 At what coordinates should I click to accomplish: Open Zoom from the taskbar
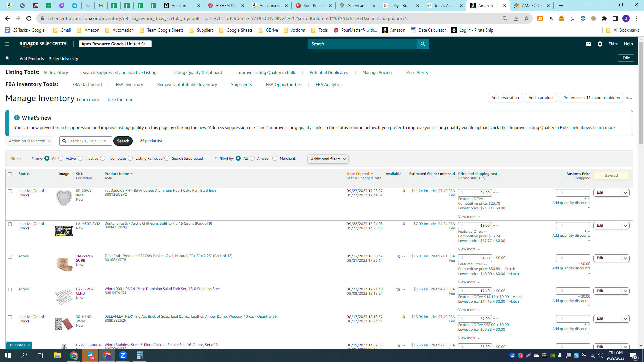[123, 355]
